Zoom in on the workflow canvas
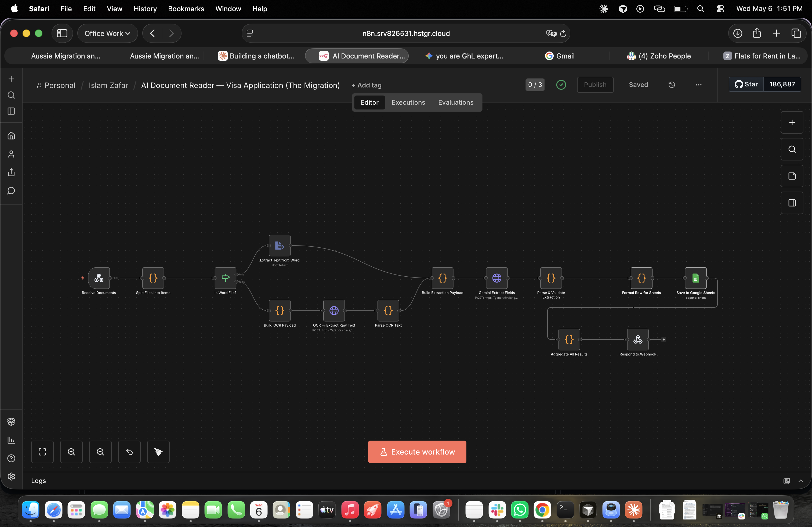 pyautogui.click(x=71, y=452)
